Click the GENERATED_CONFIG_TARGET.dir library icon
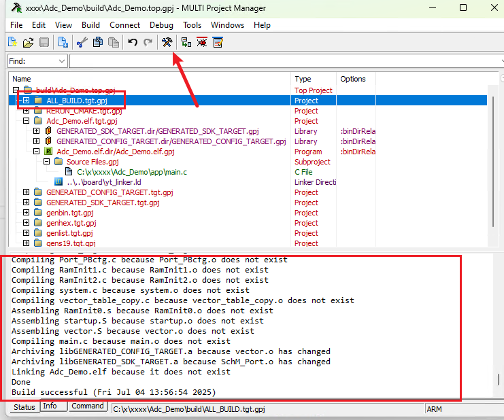504x420 pixels. coord(48,141)
